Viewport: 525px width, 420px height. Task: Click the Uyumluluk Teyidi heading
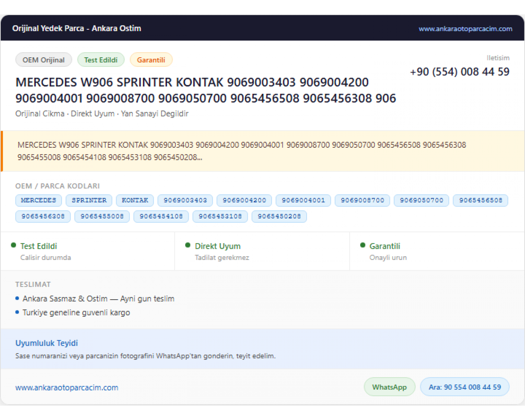click(47, 343)
